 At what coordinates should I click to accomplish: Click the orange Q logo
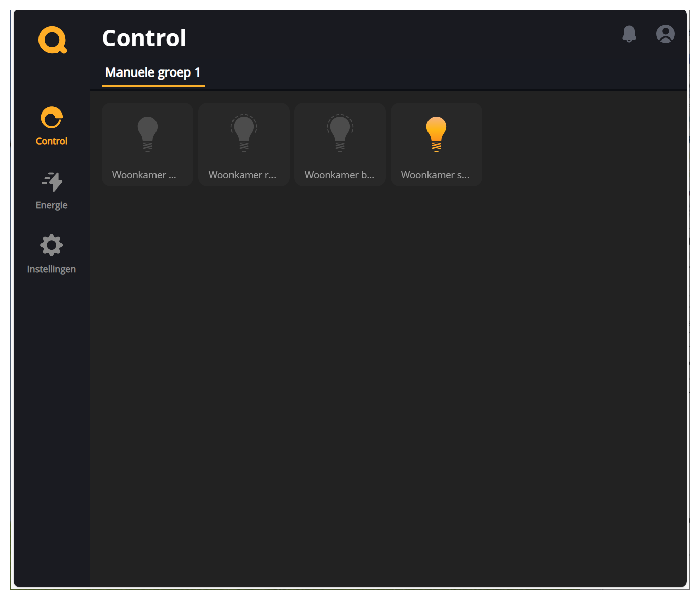(x=53, y=40)
